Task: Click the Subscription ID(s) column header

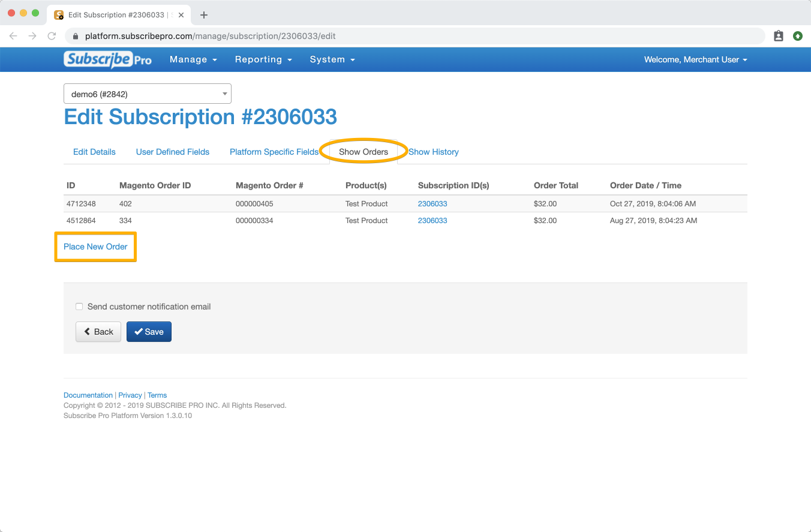Action: coord(453,185)
